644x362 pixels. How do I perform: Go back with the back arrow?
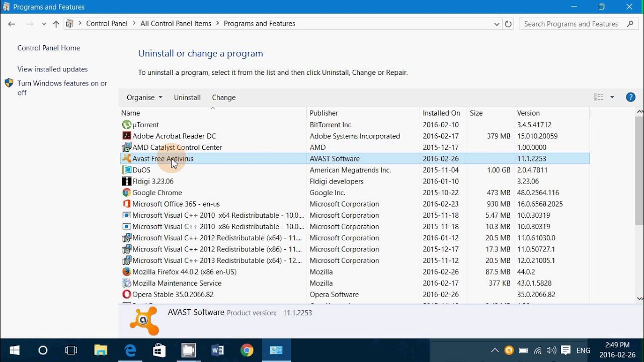click(12, 24)
